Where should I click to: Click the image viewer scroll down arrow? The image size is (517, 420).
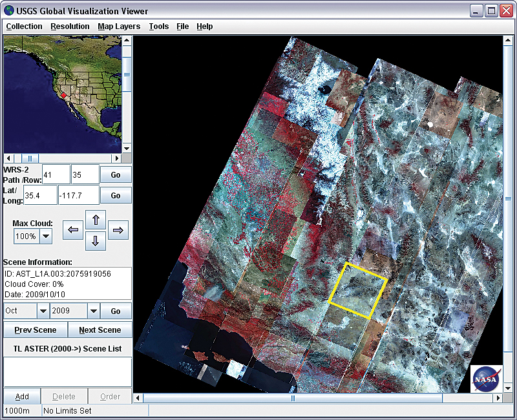point(508,388)
